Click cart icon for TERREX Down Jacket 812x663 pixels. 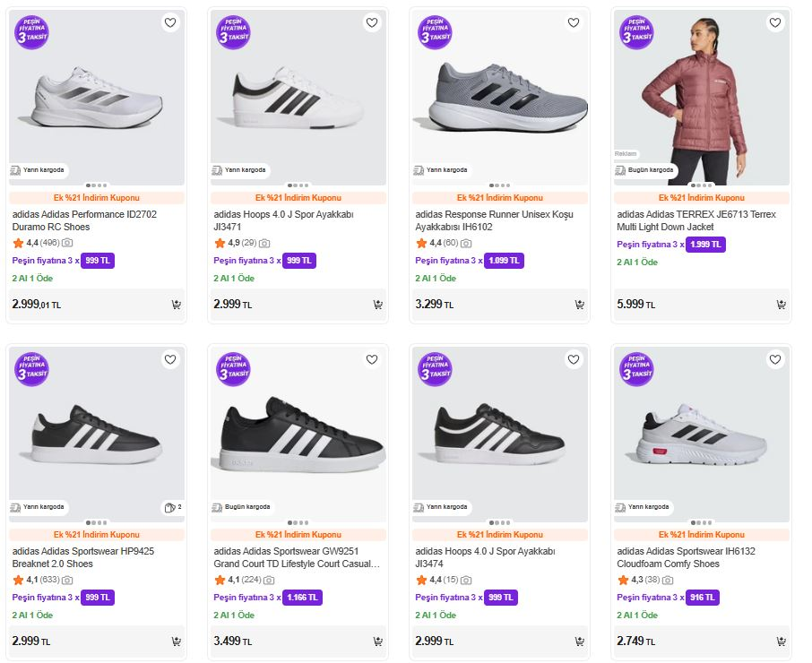782,305
